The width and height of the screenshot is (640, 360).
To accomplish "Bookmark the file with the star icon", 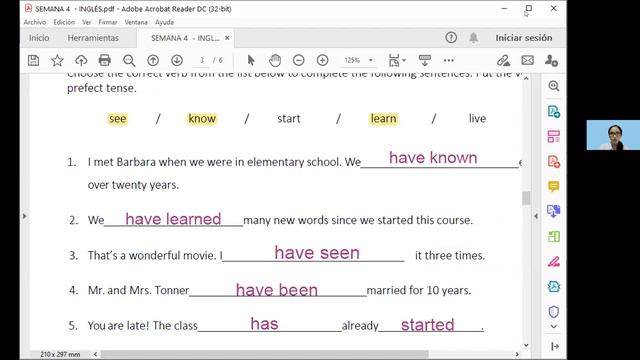I will 57,60.
